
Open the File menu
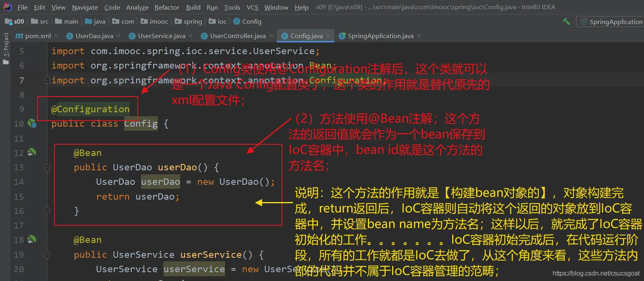22,7
